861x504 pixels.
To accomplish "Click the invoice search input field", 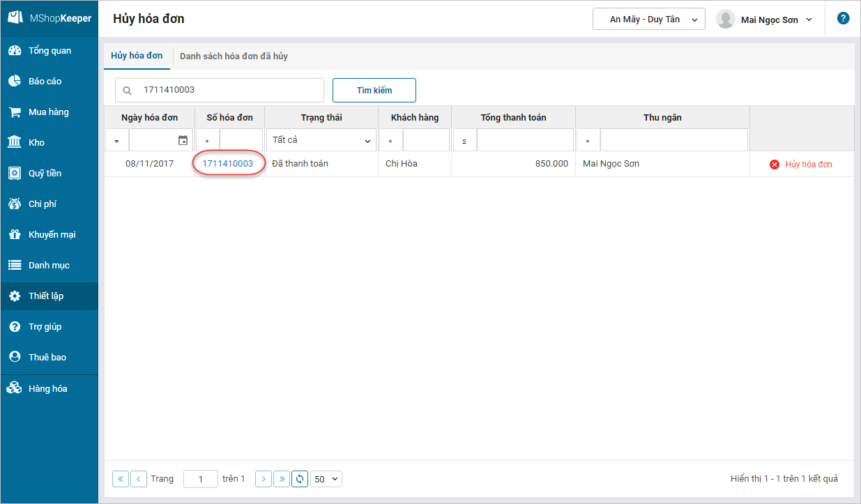I will tap(229, 90).
